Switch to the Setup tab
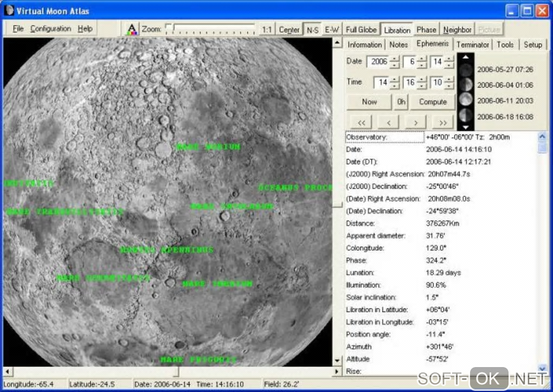 (x=532, y=45)
